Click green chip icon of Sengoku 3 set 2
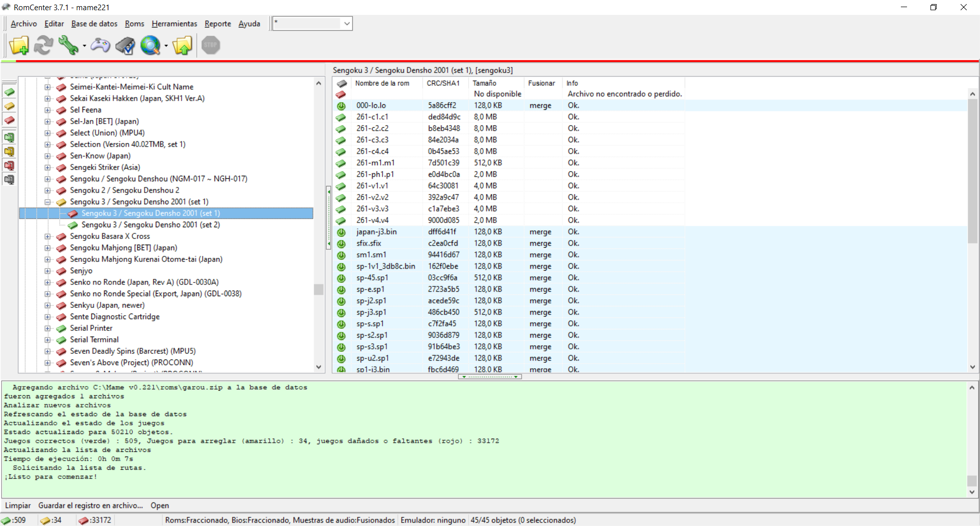 [72, 225]
